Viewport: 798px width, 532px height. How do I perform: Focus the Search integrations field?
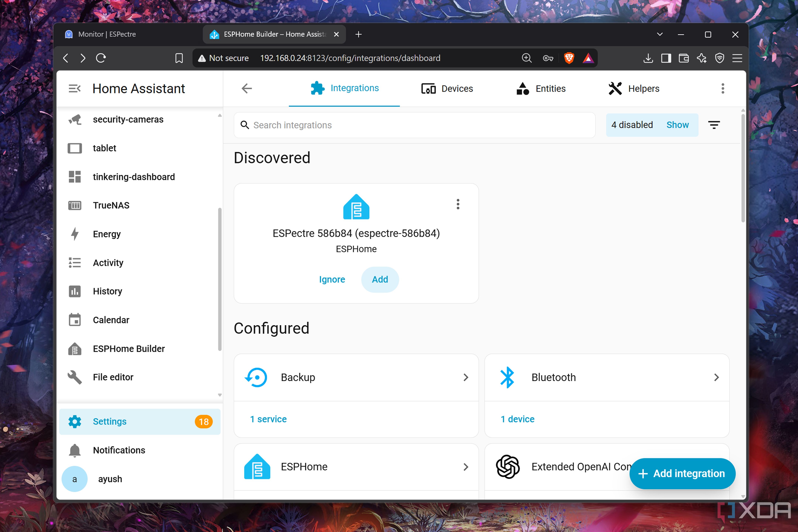point(415,125)
